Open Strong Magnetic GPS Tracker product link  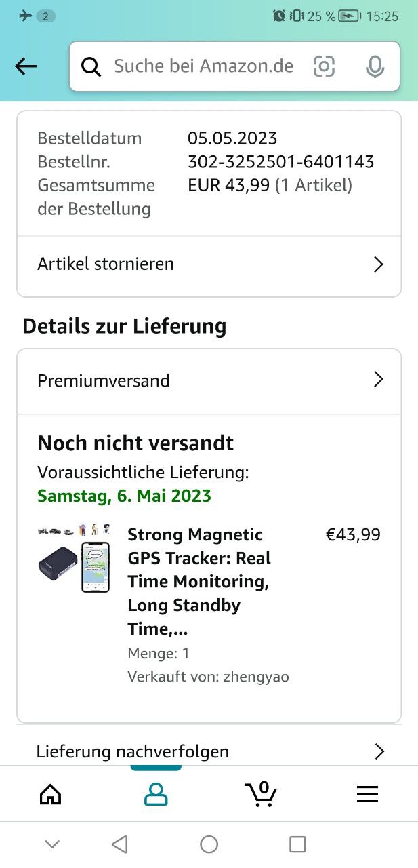click(x=199, y=581)
